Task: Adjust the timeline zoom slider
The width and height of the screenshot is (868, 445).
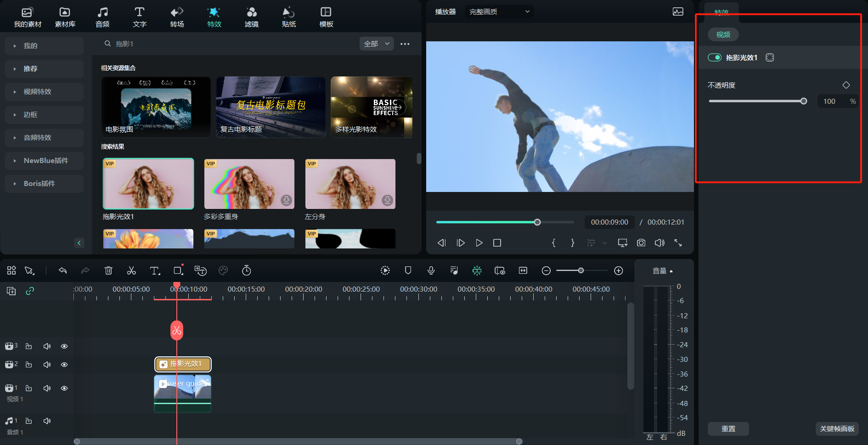Action: click(581, 270)
